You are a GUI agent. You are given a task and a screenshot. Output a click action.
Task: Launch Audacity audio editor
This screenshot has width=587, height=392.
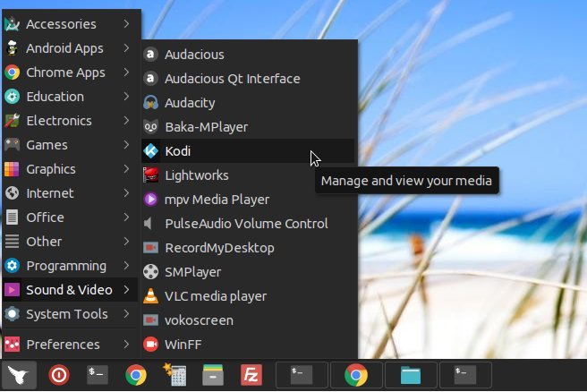point(248,103)
